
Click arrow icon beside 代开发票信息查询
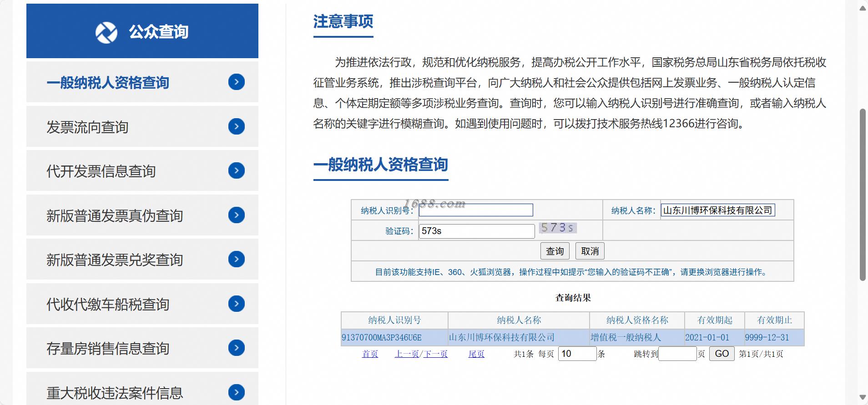237,170
